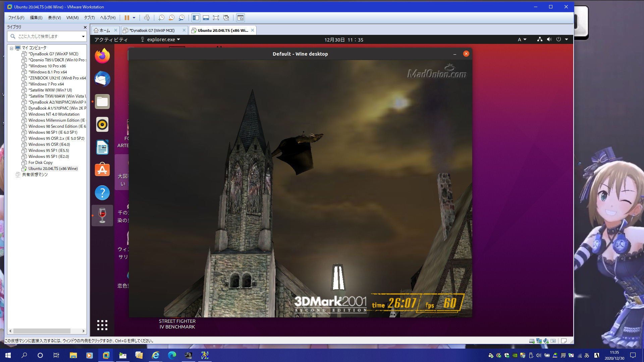The image size is (644, 362).
Task: Click library horizontal scrollbar thumb
Action: click(42, 331)
